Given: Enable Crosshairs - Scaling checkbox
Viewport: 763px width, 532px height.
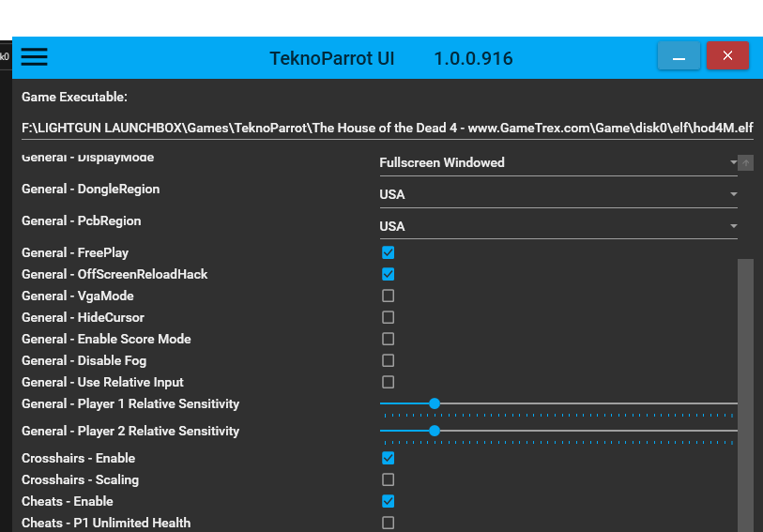Looking at the screenshot, I should point(389,480).
